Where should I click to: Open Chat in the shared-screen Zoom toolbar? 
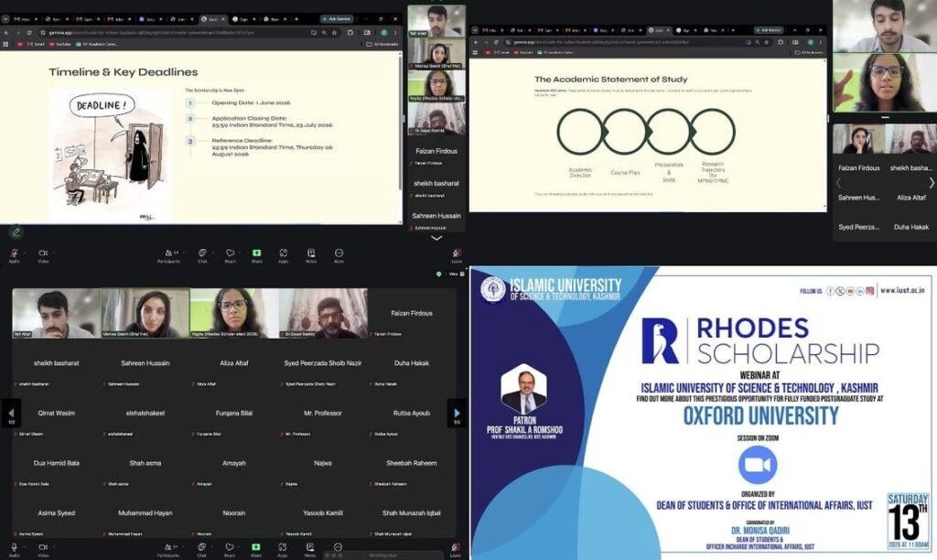click(202, 255)
